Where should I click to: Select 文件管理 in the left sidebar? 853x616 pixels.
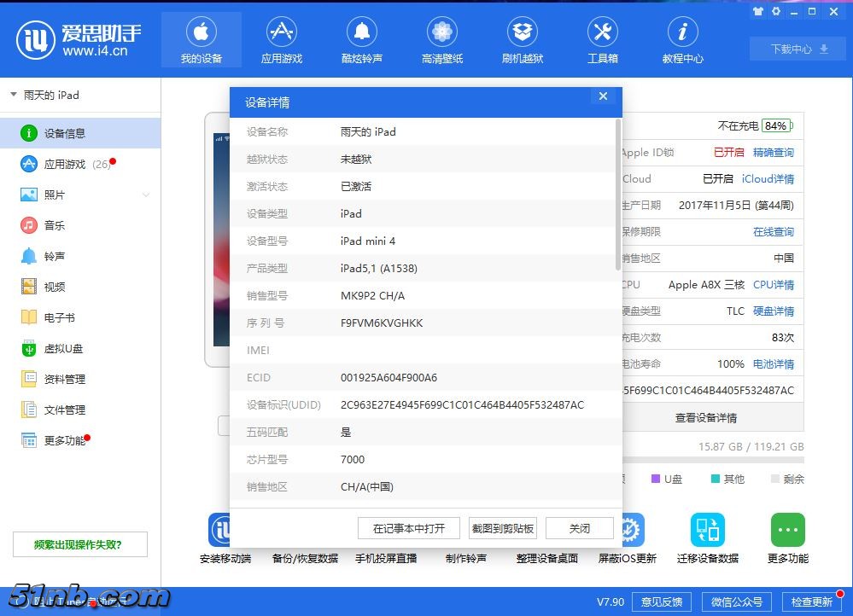click(x=64, y=410)
